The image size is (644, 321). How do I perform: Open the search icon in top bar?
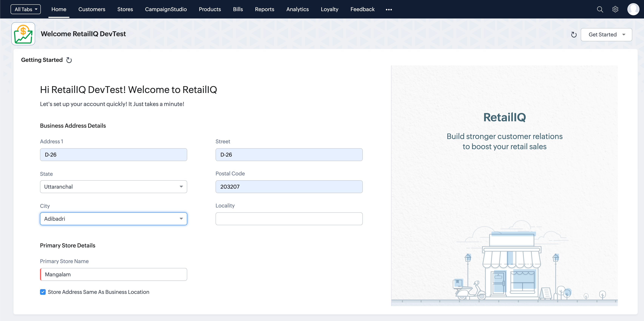point(600,9)
